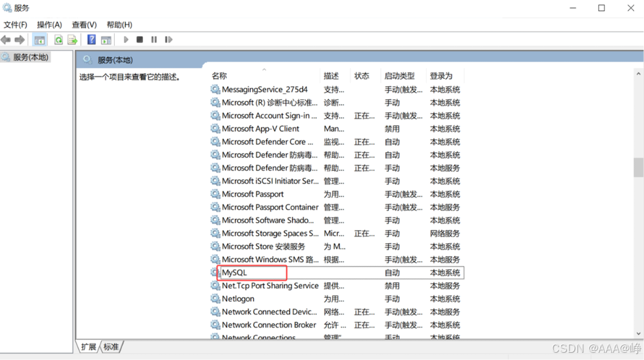Click 禁用 startup type of Net.Tcp Port Sharing
The width and height of the screenshot is (644, 360).
pos(392,286)
